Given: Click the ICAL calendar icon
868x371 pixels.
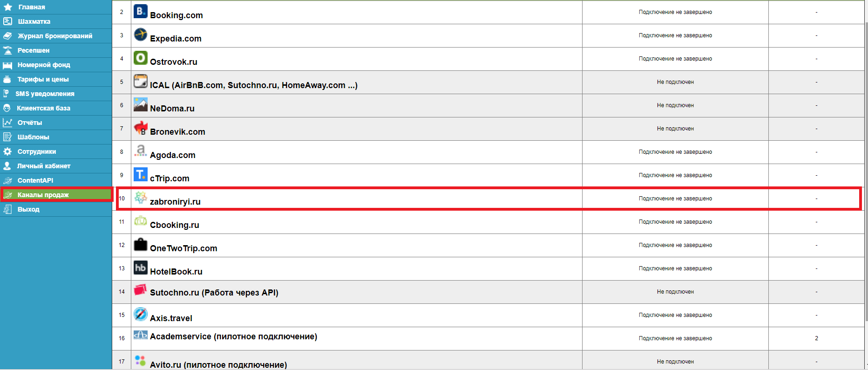Looking at the screenshot, I should pos(141,81).
